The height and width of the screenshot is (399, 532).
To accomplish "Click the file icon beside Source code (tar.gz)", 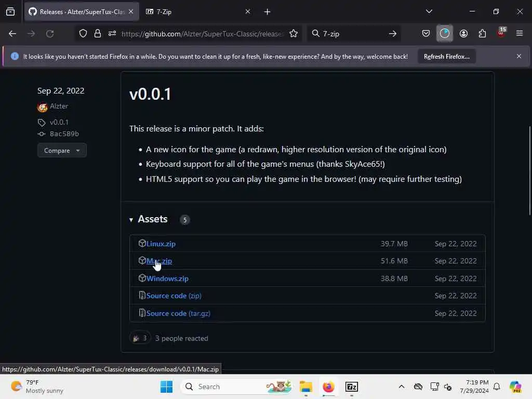I will [142, 313].
